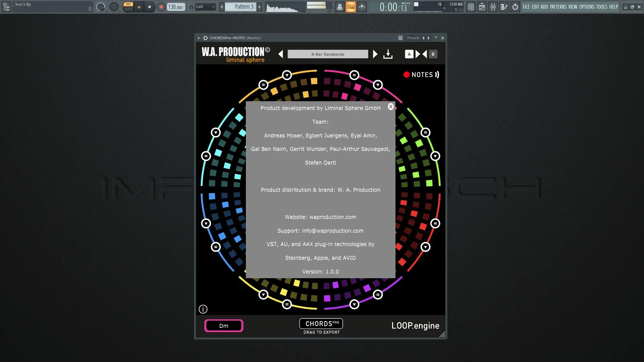Toggle the NOTES red indicator
Image resolution: width=644 pixels, height=362 pixels.
407,74
